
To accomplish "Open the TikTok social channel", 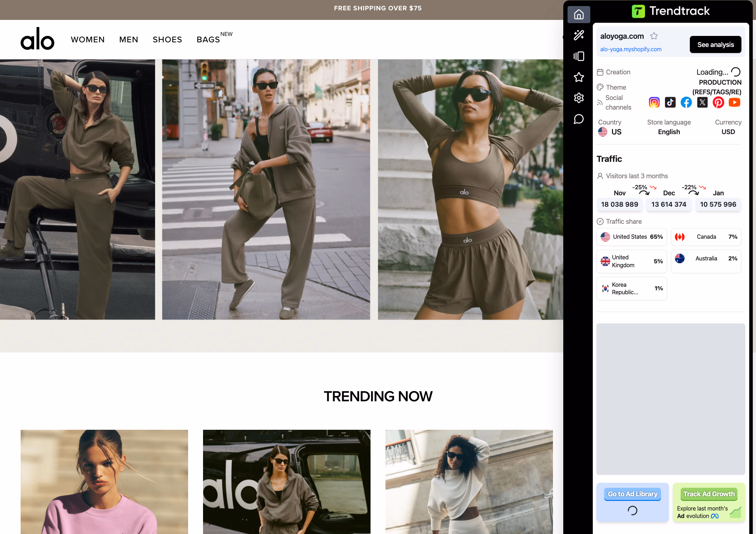I will 670,102.
